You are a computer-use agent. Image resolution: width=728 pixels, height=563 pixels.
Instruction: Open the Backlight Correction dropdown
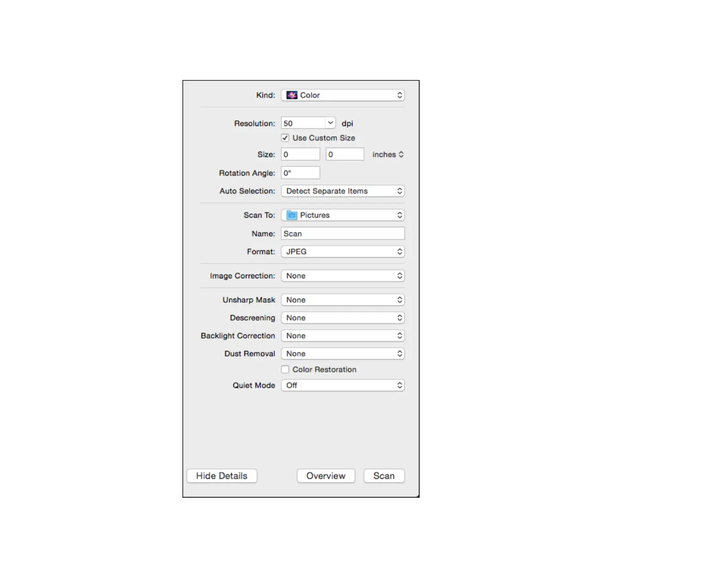pyautogui.click(x=343, y=336)
